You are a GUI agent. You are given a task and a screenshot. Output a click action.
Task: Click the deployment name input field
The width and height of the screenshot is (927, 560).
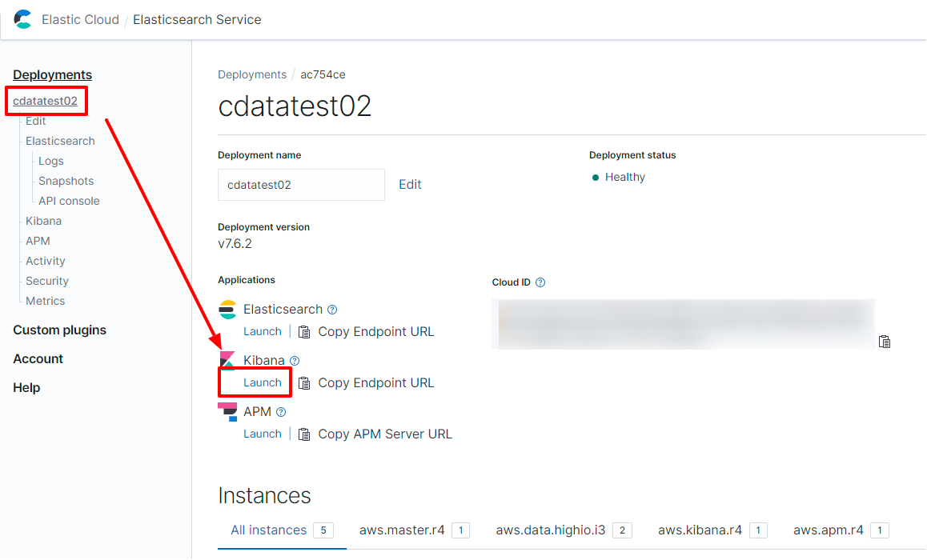tap(301, 185)
